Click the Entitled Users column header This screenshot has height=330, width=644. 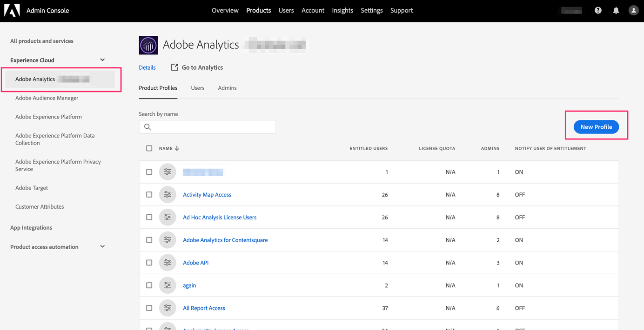click(369, 148)
